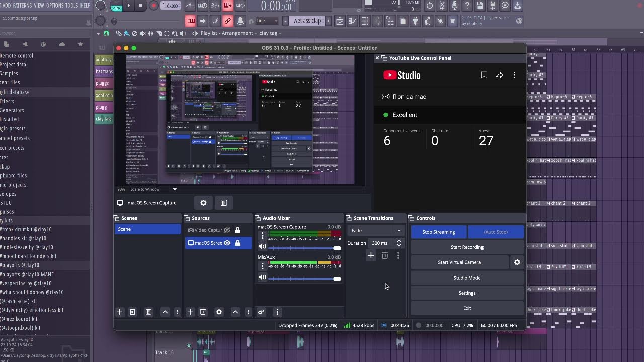Add a new scene with plus icon
This screenshot has width=644, height=362.
click(120, 312)
